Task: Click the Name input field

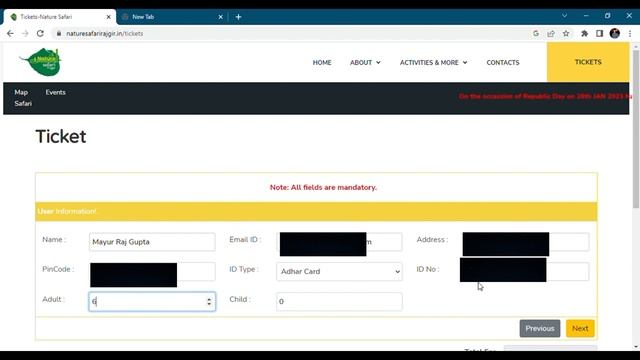Action: tap(152, 242)
